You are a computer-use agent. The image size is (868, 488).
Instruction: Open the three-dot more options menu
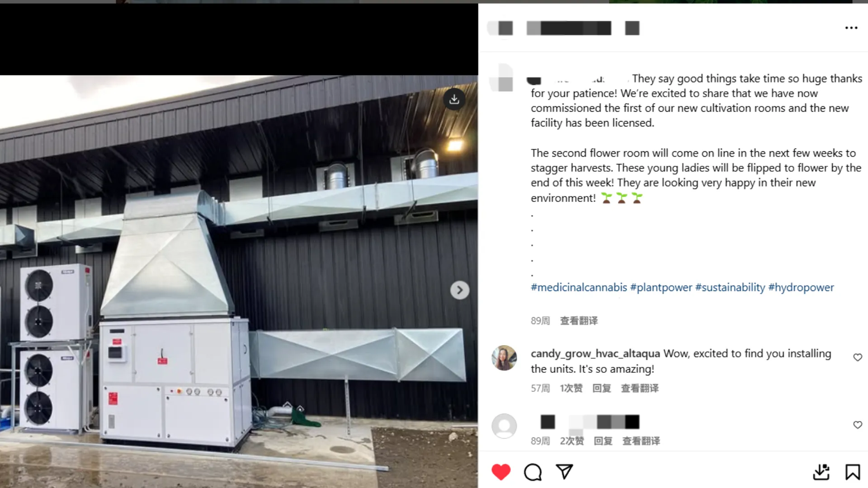pyautogui.click(x=851, y=28)
